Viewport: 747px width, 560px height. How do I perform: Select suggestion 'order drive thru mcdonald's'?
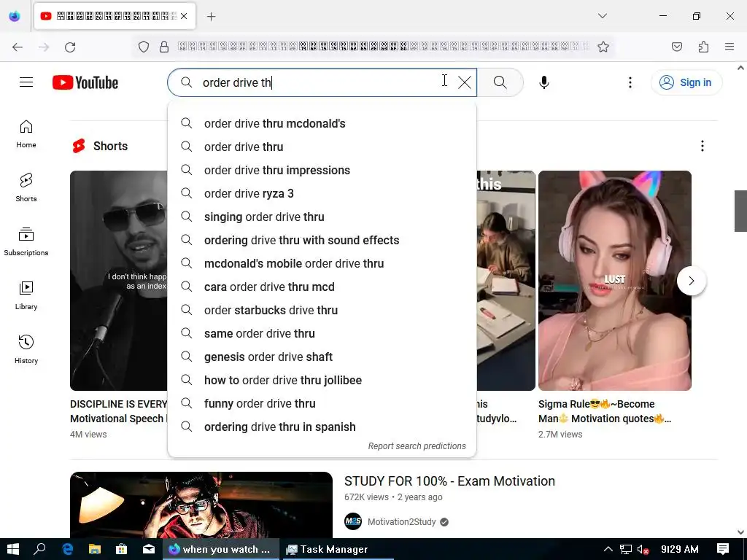pos(322,124)
